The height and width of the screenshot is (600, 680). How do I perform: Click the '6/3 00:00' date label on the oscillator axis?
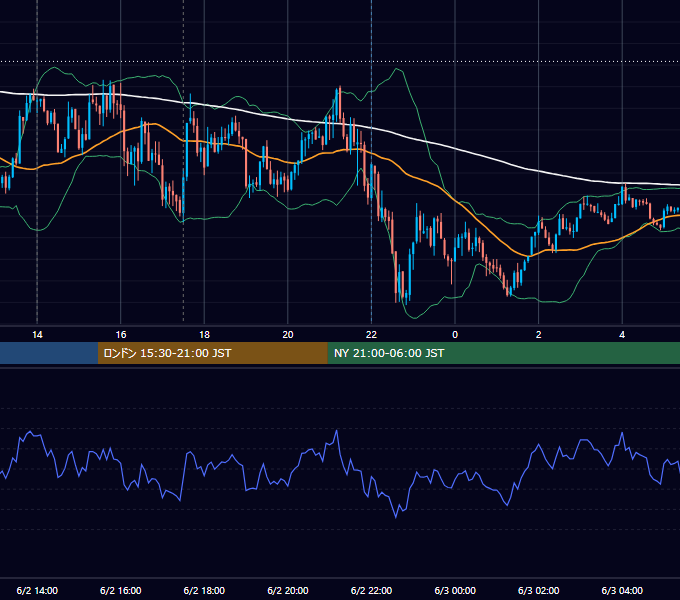pyautogui.click(x=455, y=590)
